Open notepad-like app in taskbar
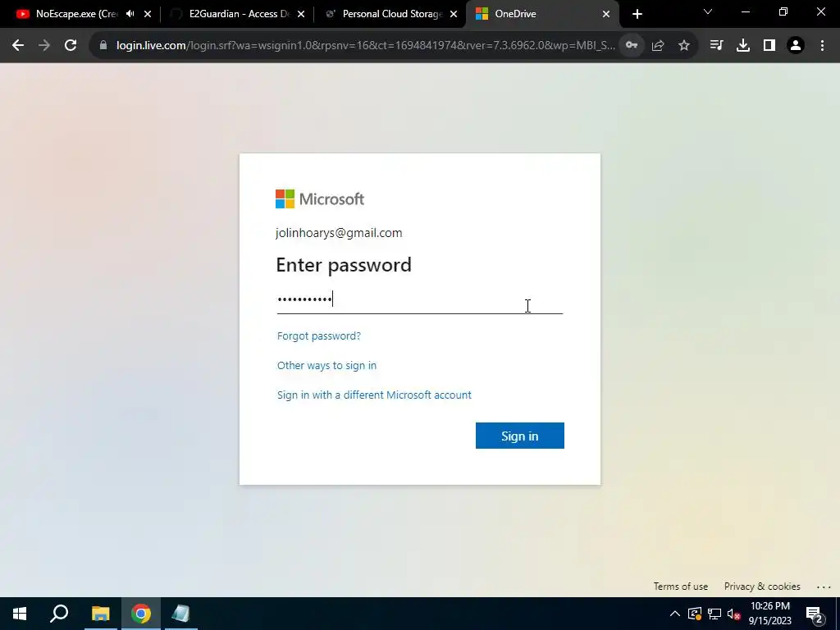The height and width of the screenshot is (630, 840). point(181,614)
